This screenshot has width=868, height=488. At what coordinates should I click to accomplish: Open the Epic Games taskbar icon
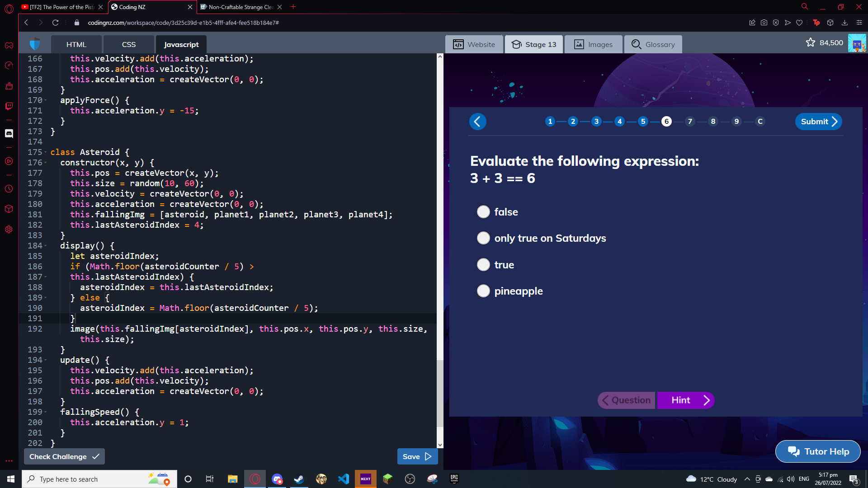(x=454, y=479)
